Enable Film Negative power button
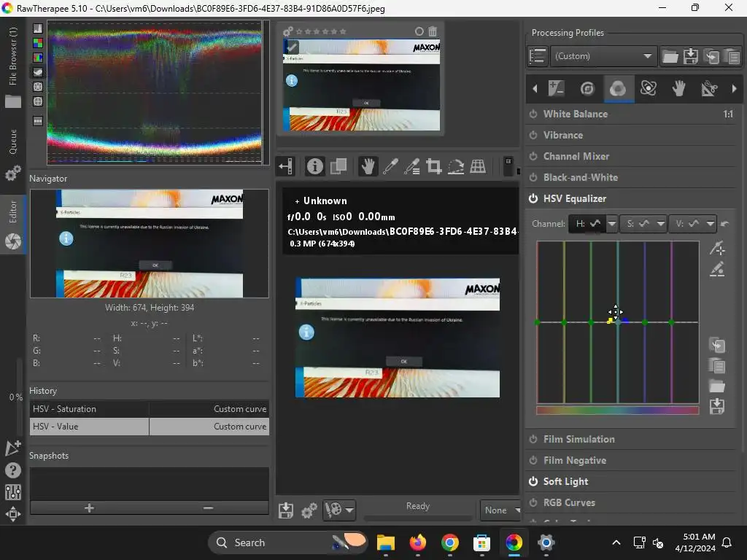The image size is (747, 560). [533, 461]
